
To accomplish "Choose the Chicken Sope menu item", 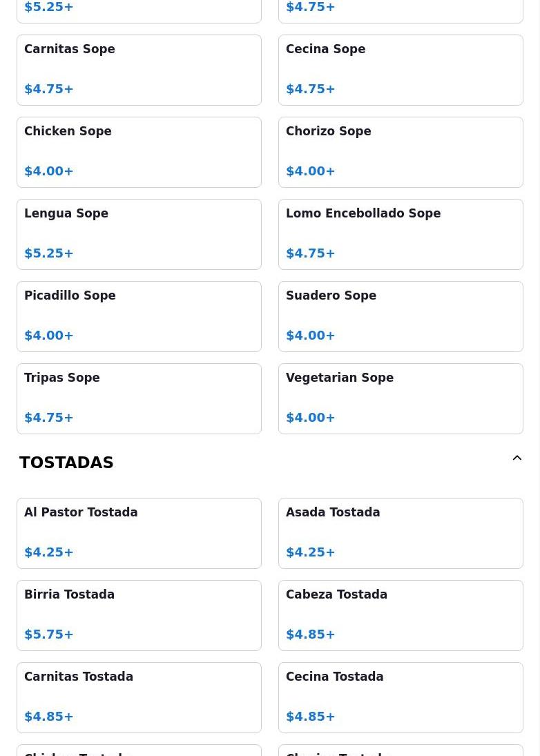I will pos(139,152).
